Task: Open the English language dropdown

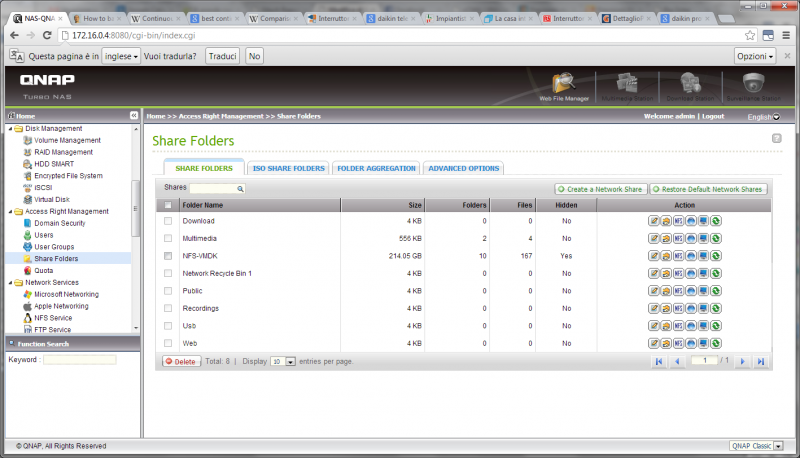Action: click(x=764, y=117)
